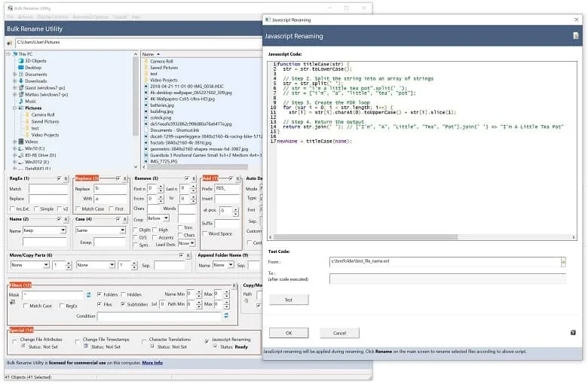Expand the Documents node in folder tree
This screenshot has height=384, width=588.
(x=15, y=75)
